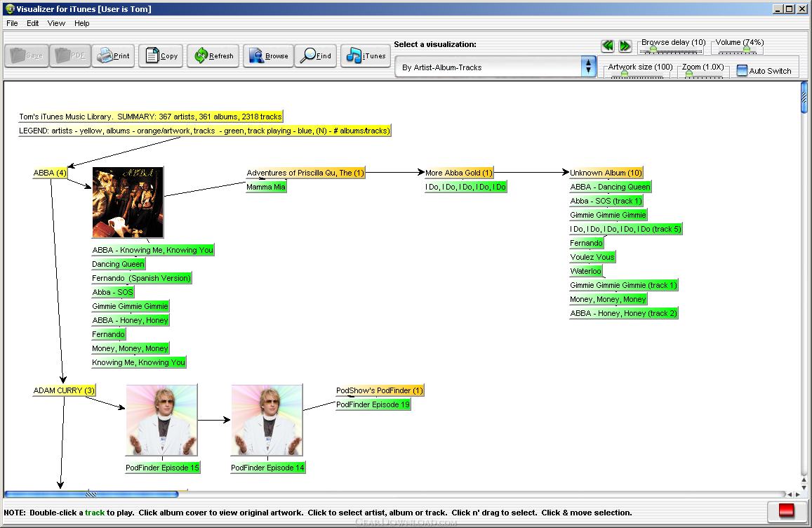Select the Waterloo track
Image resolution: width=812 pixels, height=528 pixels.
(586, 270)
